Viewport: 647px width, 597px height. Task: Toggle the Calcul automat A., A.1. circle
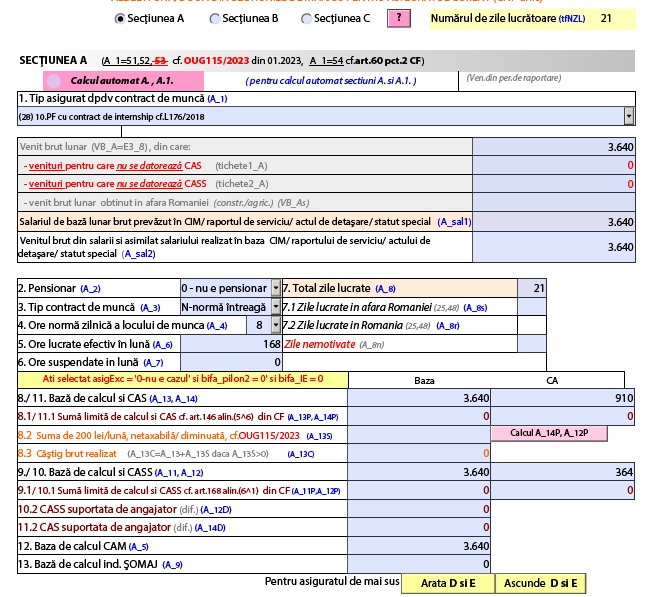[x=54, y=81]
